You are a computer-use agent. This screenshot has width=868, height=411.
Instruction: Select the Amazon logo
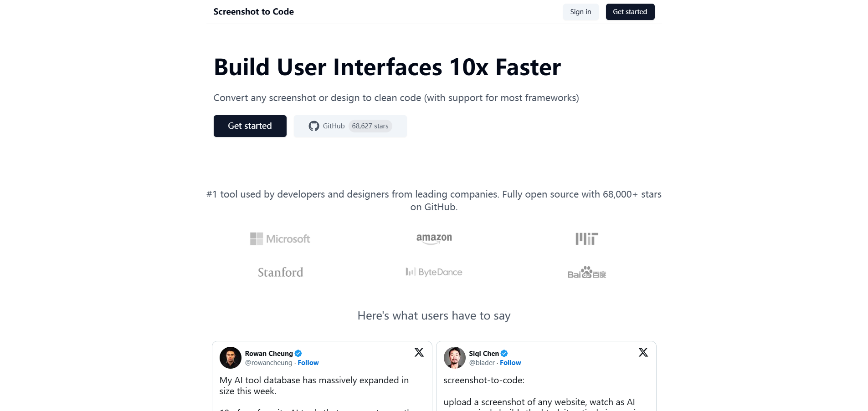tap(434, 238)
